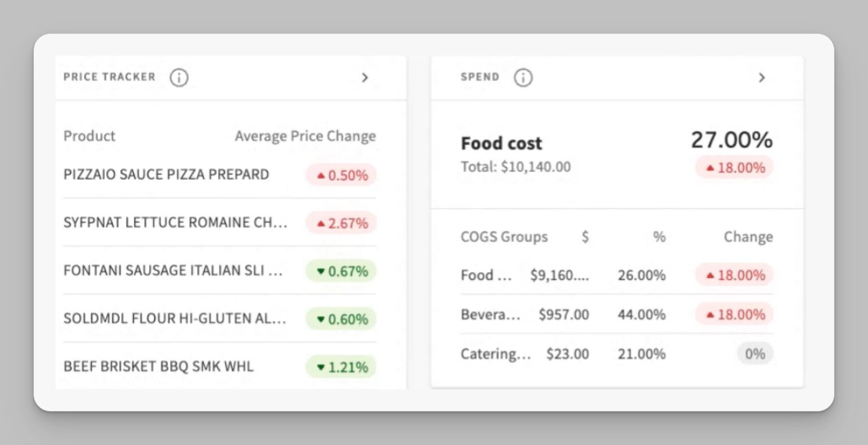Click the 0% change badge for Catering
This screenshot has height=445, width=868.
pos(755,353)
